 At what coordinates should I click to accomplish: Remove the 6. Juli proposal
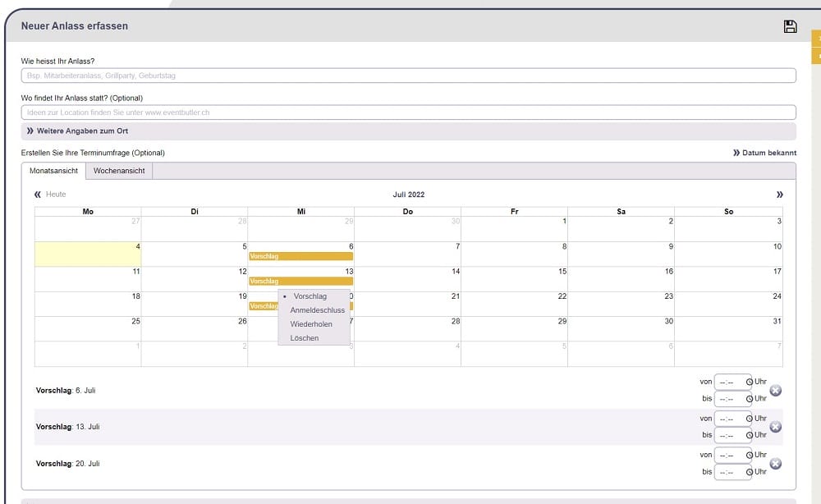coord(775,391)
